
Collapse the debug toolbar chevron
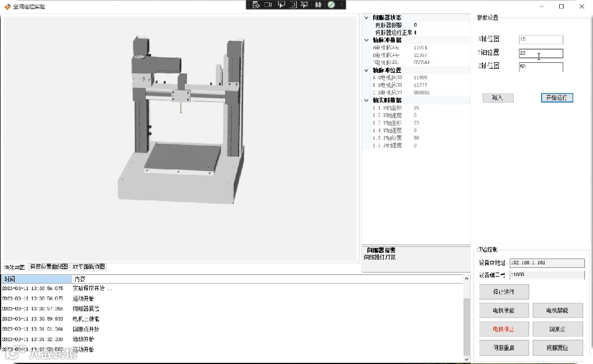pos(342,5)
